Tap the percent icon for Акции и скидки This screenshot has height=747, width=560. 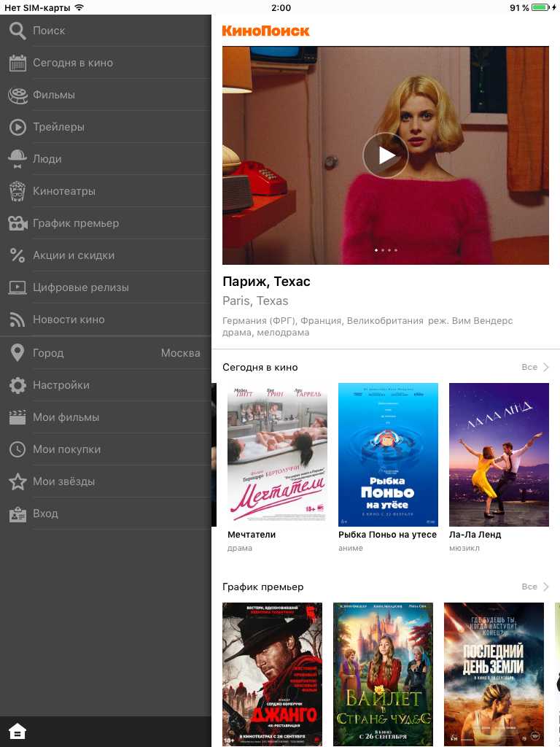click(x=17, y=255)
